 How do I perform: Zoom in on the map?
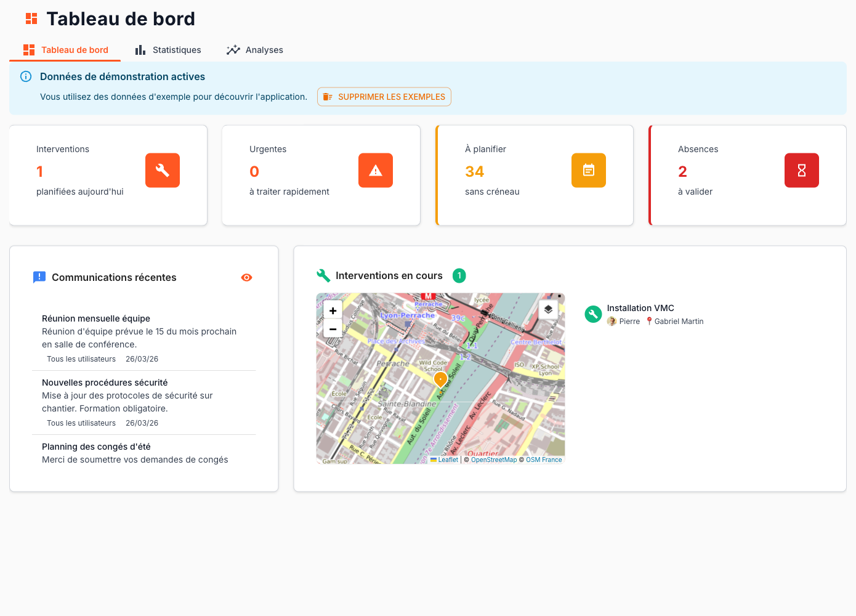pos(333,311)
